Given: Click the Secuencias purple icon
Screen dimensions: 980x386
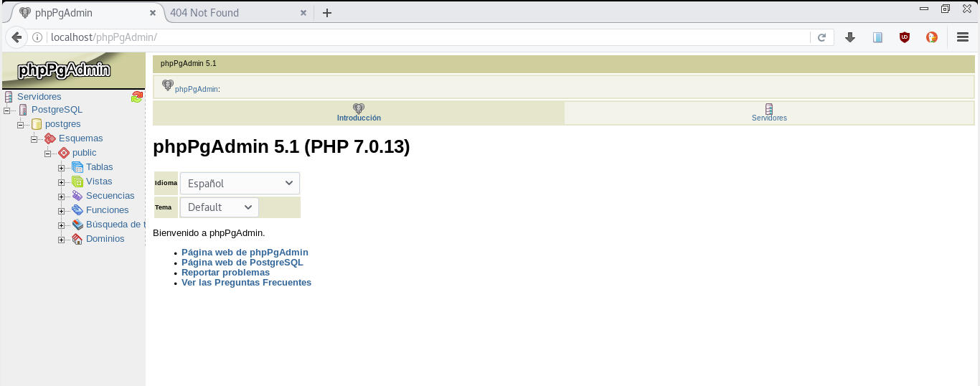Looking at the screenshot, I should [x=77, y=196].
